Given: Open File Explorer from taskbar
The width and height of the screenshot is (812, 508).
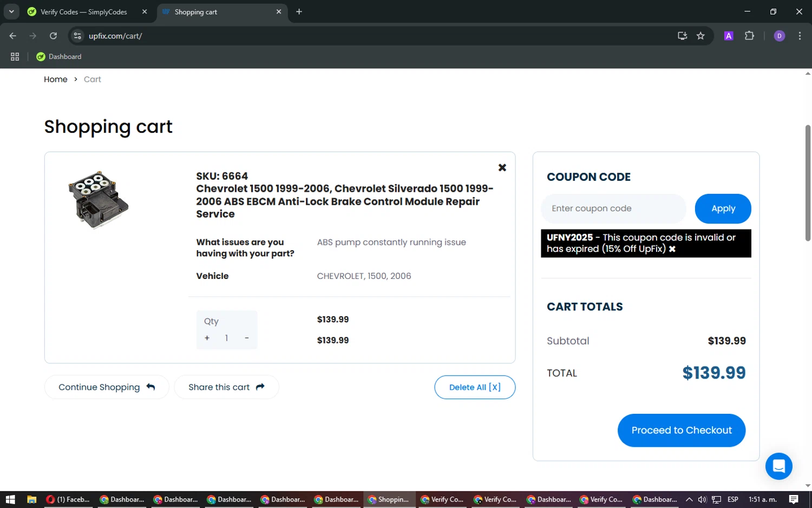Looking at the screenshot, I should [31, 499].
